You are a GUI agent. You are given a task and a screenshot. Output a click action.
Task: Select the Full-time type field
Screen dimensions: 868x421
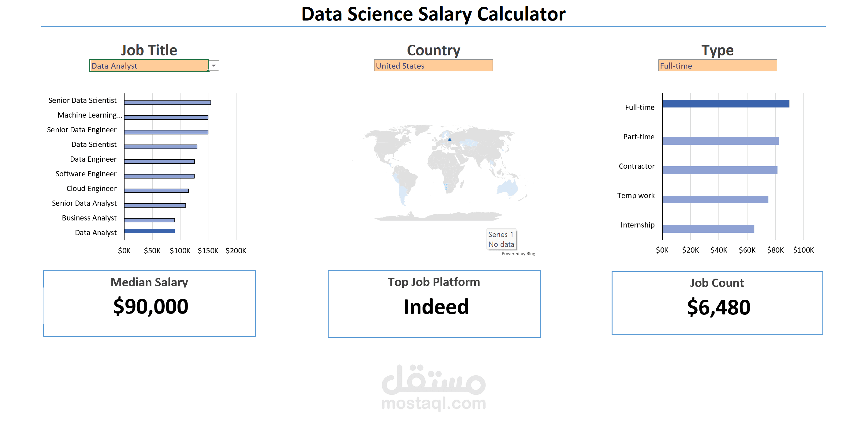click(x=717, y=66)
